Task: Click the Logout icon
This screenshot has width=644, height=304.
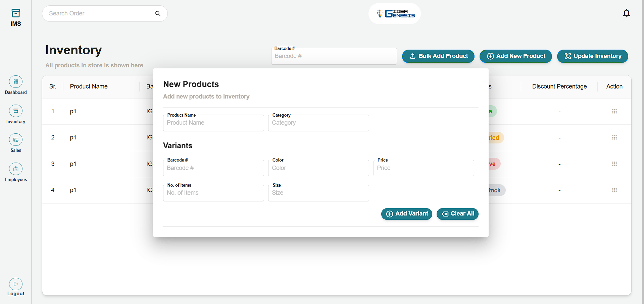Action: pos(16,284)
